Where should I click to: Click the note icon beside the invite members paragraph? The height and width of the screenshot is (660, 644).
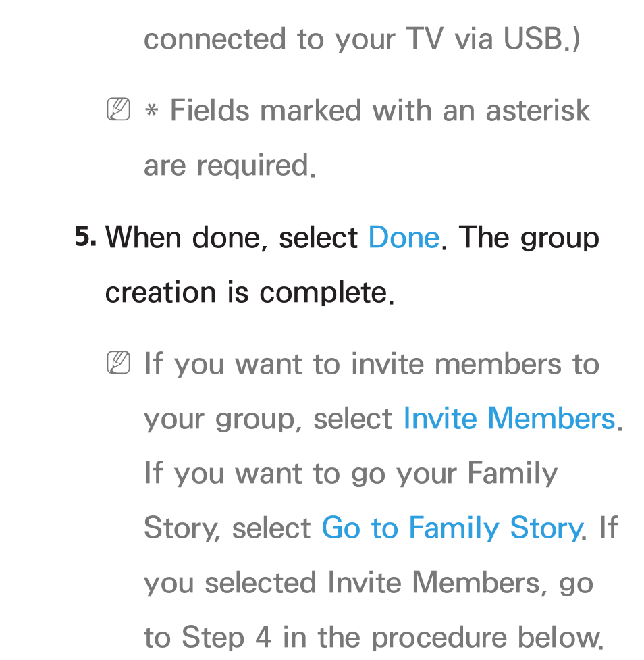[118, 362]
